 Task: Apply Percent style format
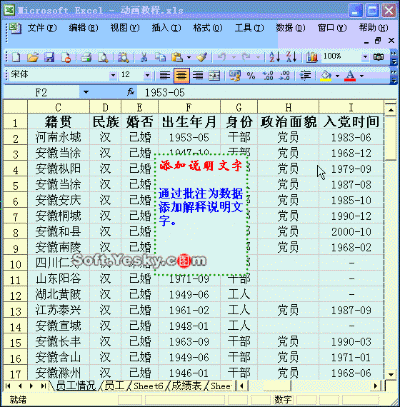251,76
